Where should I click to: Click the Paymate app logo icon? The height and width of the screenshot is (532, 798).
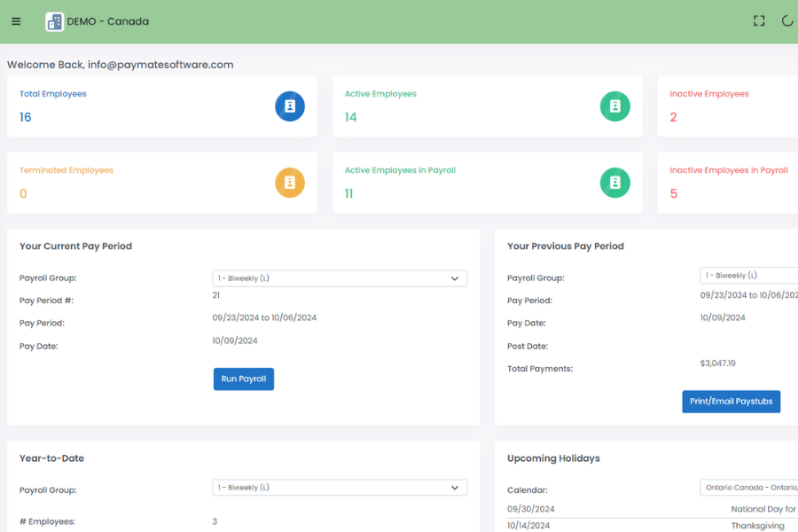(x=55, y=21)
